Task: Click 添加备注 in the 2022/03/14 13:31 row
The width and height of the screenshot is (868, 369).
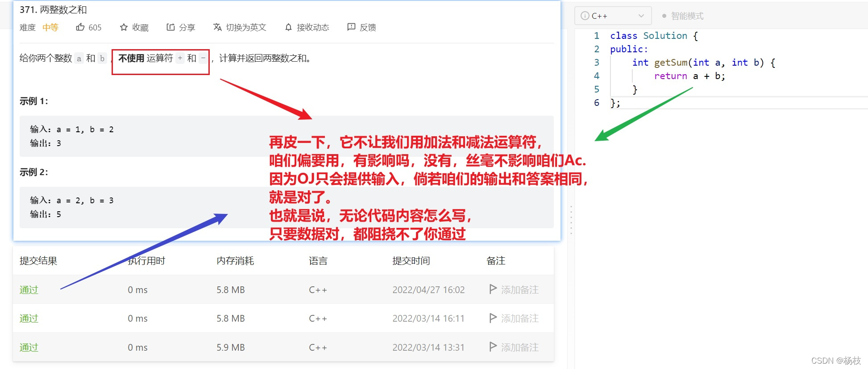Action: [x=520, y=348]
